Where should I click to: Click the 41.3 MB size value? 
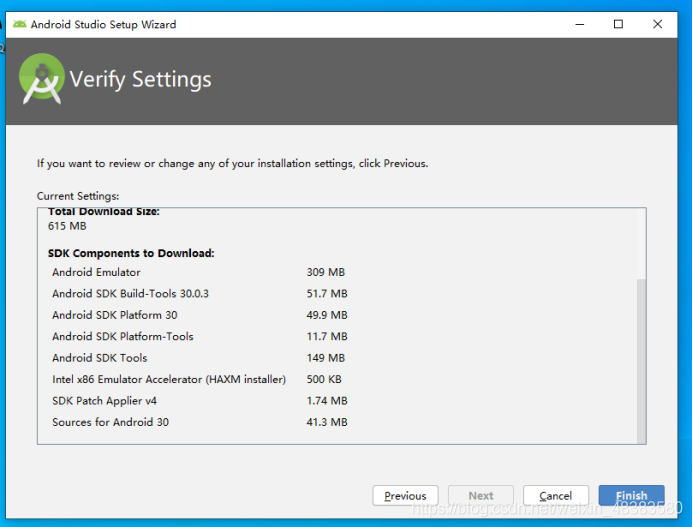coord(327,422)
